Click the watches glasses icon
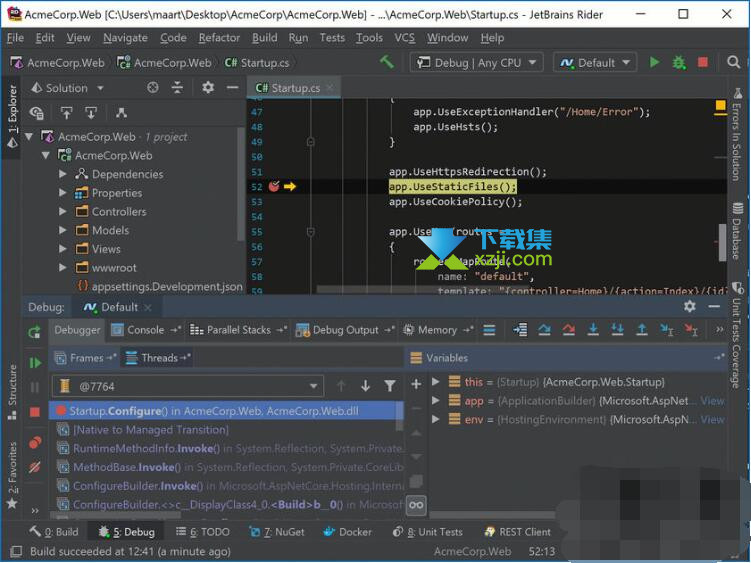Image resolution: width=751 pixels, height=563 pixels. [x=416, y=505]
